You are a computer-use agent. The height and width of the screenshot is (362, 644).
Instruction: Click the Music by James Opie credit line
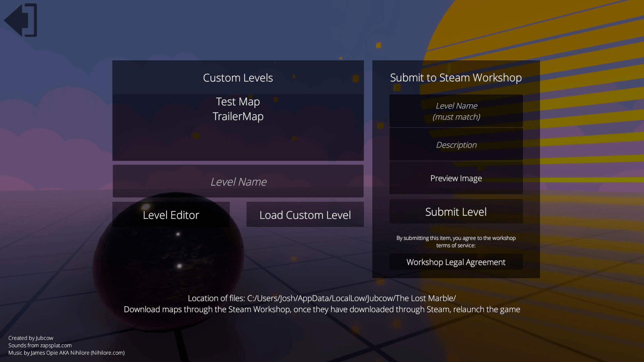click(66, 353)
